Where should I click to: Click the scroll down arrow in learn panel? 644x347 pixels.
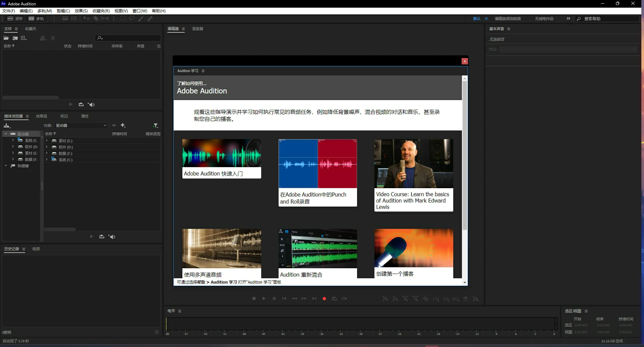tap(464, 283)
